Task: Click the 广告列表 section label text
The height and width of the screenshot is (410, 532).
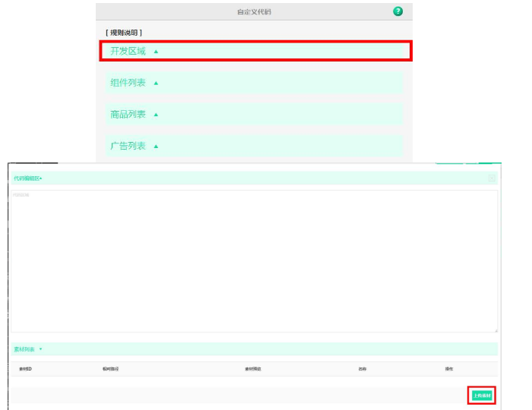Action: coord(128,146)
